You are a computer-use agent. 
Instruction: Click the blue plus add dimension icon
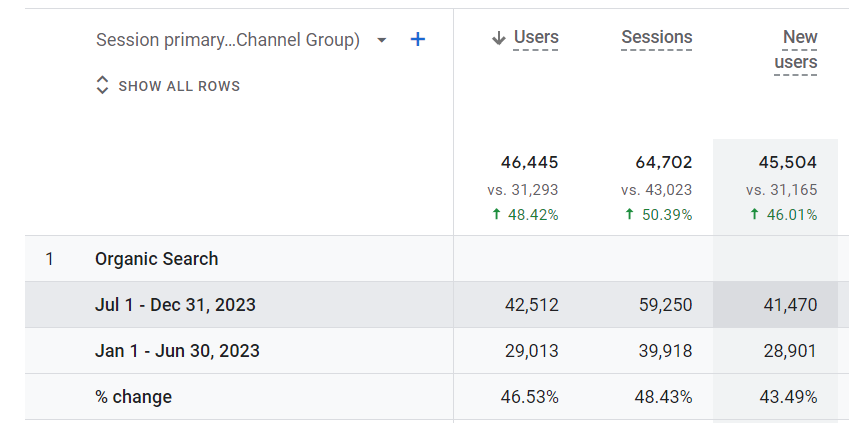pyautogui.click(x=418, y=40)
